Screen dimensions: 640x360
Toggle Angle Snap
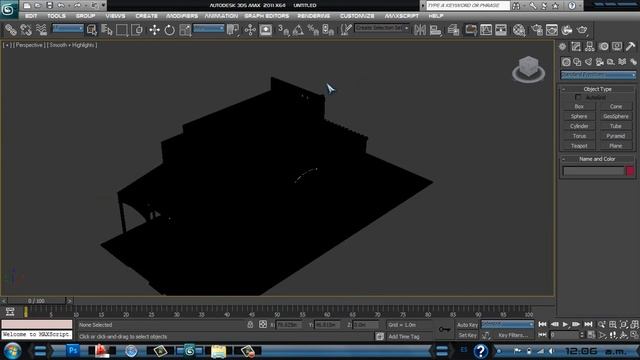tap(298, 30)
